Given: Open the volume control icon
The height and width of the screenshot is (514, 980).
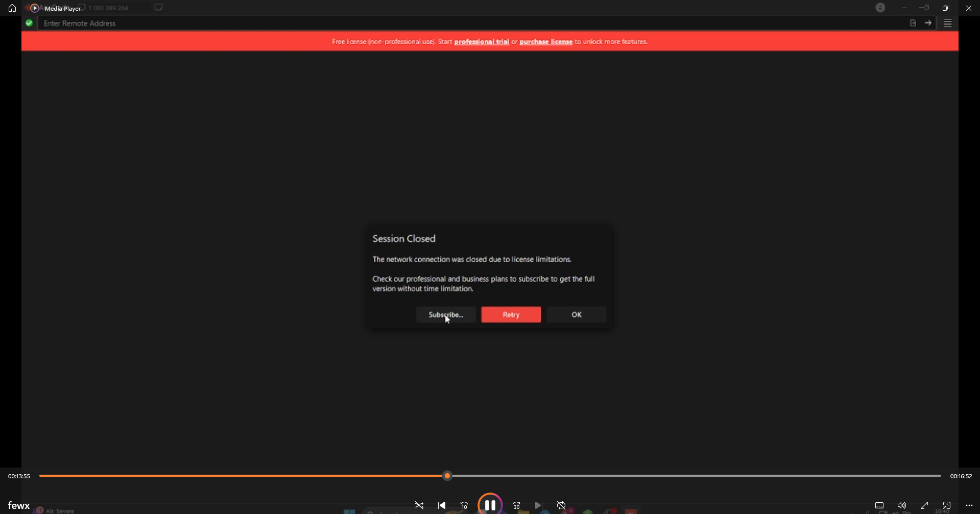Looking at the screenshot, I should pos(901,505).
